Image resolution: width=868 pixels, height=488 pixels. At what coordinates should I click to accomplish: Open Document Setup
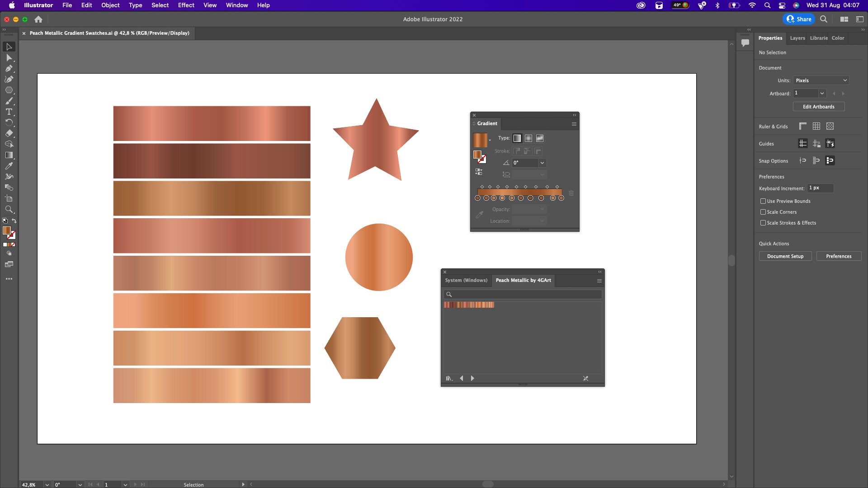pyautogui.click(x=785, y=256)
